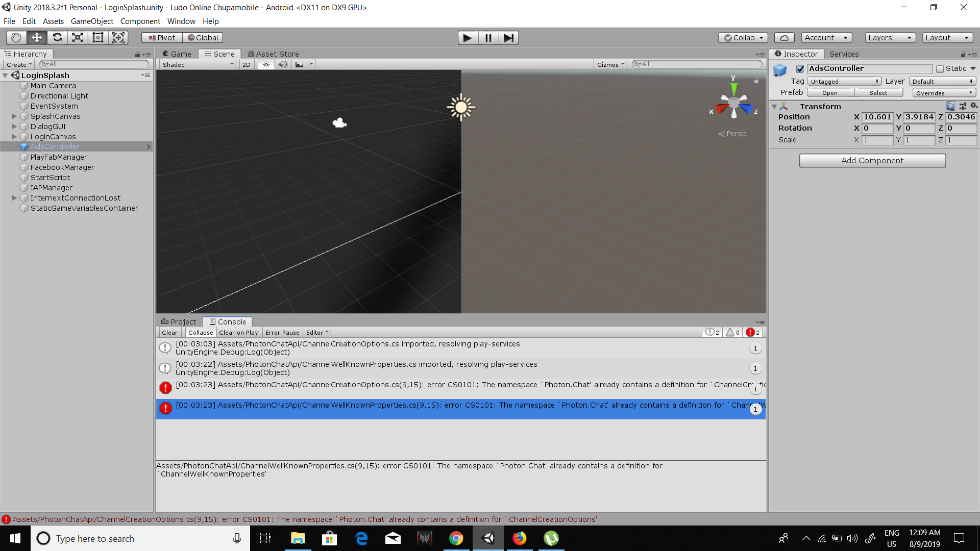Select the Scale tool icon
The height and width of the screenshot is (551, 980).
tap(78, 37)
